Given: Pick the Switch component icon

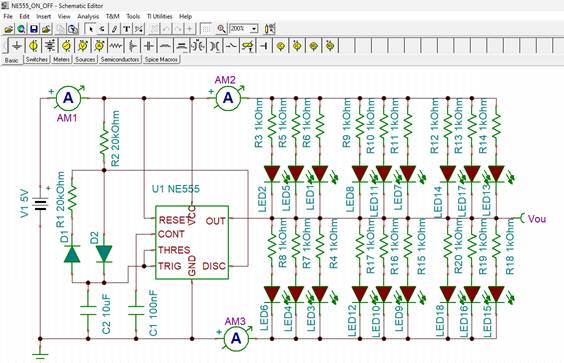Looking at the screenshot, I should 231,46.
